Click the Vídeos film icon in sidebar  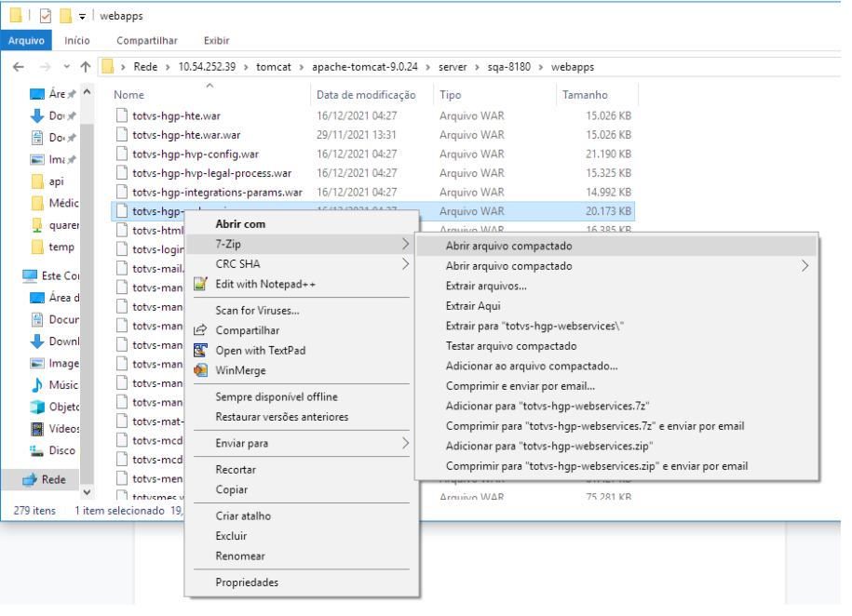37,429
